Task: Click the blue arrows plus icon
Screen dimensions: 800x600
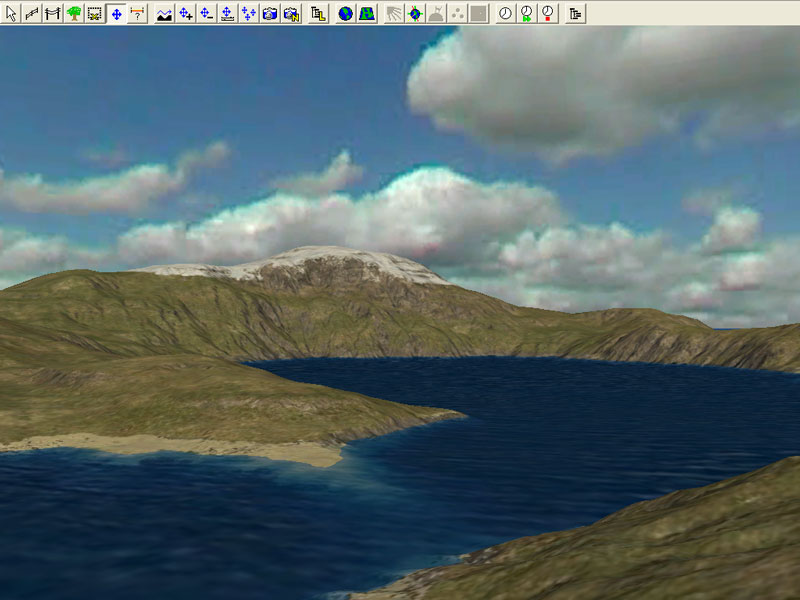Action: [186, 13]
